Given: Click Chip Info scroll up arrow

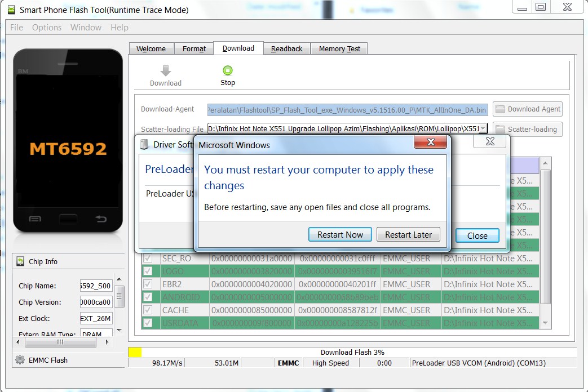Looking at the screenshot, I should 120,279.
